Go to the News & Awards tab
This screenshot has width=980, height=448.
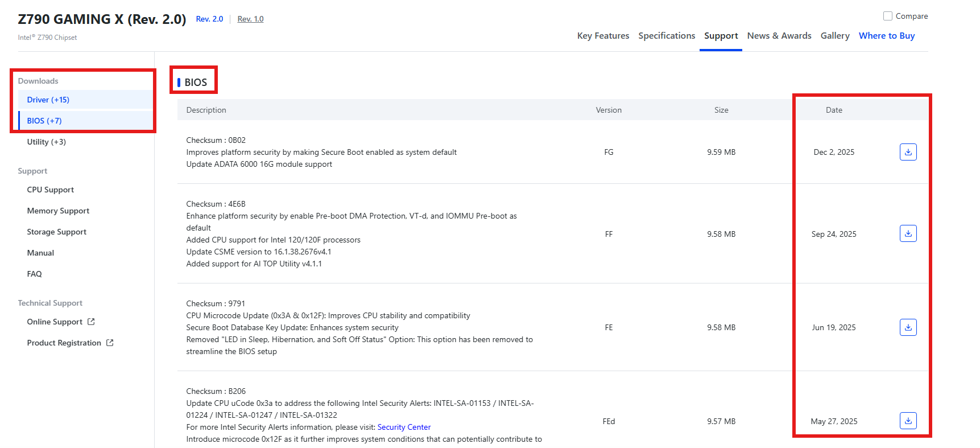click(779, 36)
